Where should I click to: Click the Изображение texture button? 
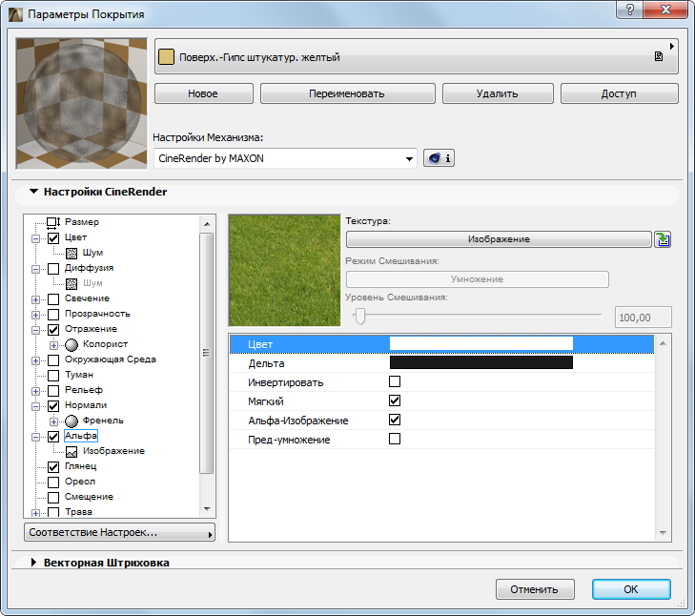(x=499, y=239)
